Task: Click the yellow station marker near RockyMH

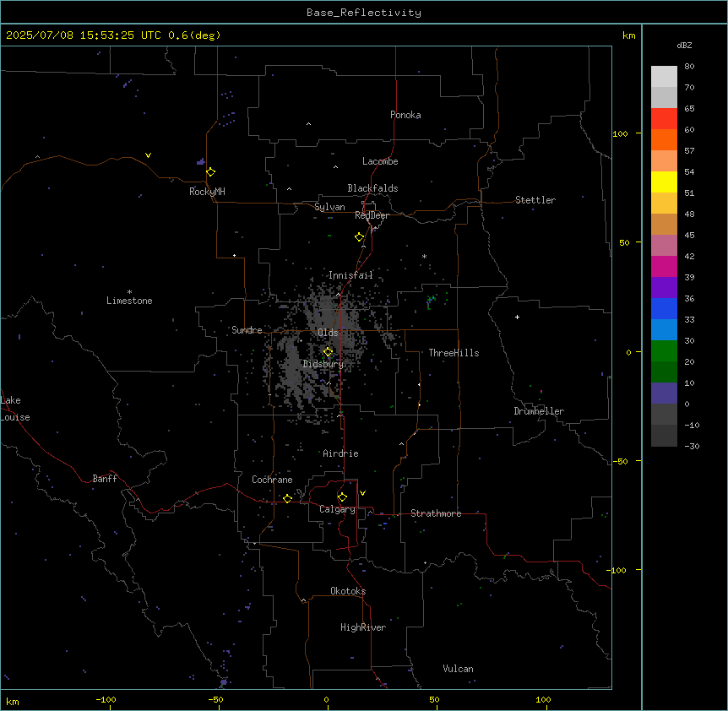Action: (211, 172)
